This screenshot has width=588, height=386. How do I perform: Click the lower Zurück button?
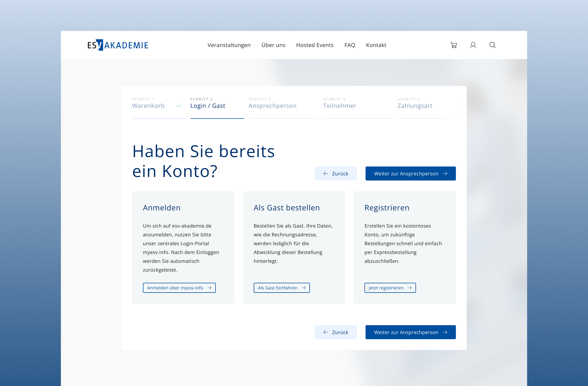pos(336,332)
